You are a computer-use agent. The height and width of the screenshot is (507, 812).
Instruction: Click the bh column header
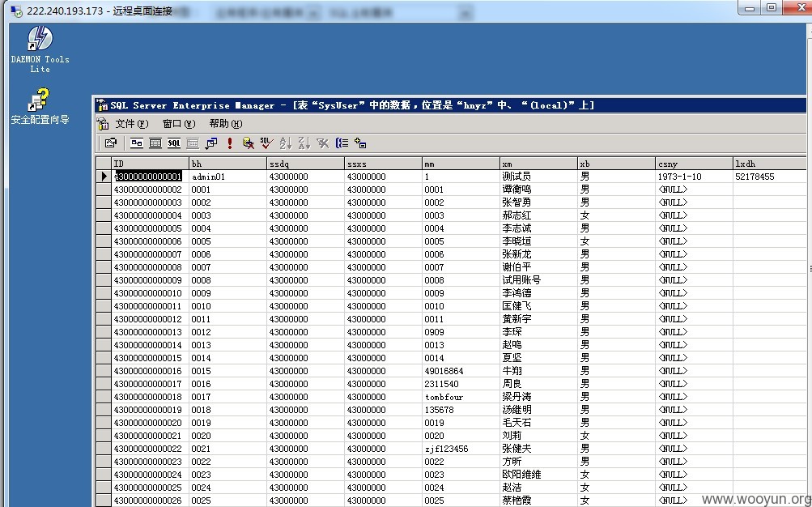click(x=227, y=164)
